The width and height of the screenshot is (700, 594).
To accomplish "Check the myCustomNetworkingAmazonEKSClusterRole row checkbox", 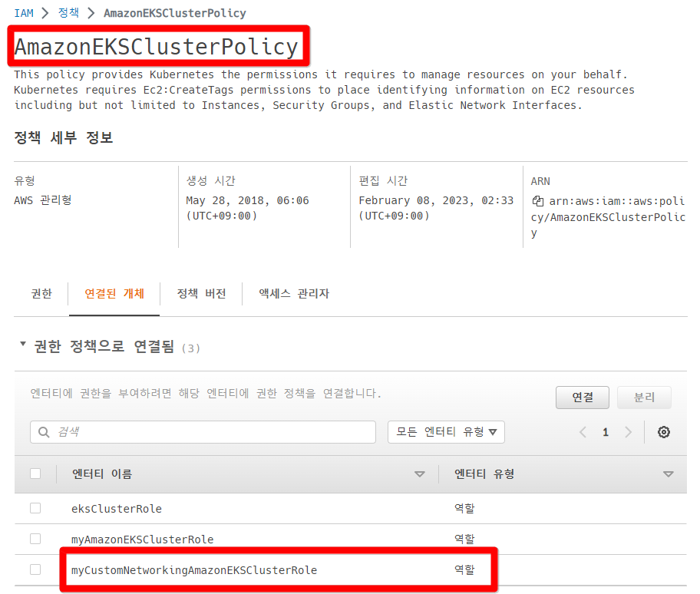I will click(x=35, y=570).
